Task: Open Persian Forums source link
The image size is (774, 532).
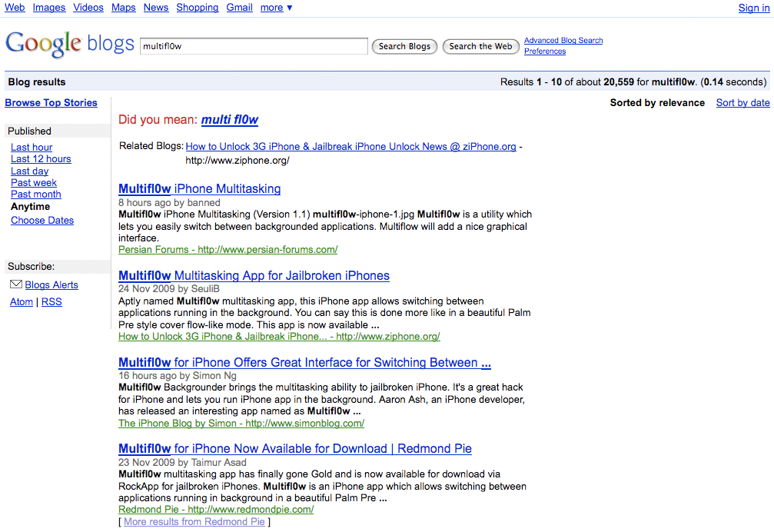Action: 228,250
